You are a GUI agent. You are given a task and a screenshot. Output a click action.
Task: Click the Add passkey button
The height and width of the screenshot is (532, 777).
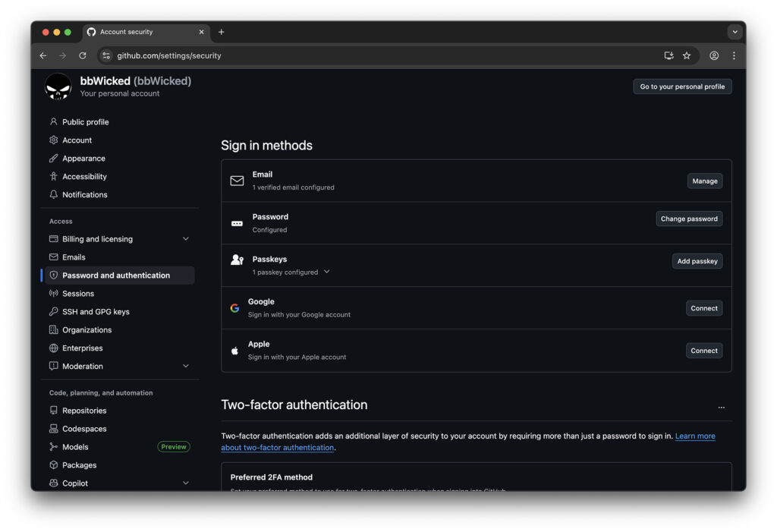(697, 261)
